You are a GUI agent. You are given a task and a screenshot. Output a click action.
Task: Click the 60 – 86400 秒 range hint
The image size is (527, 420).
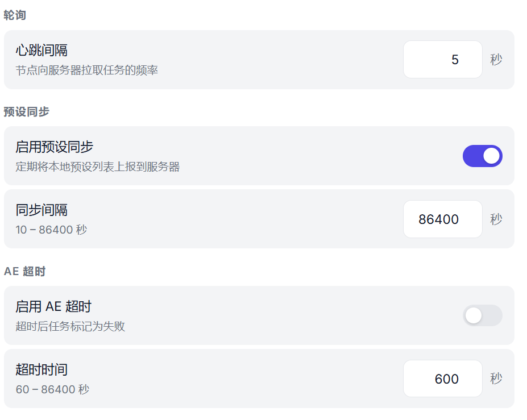[52, 390]
